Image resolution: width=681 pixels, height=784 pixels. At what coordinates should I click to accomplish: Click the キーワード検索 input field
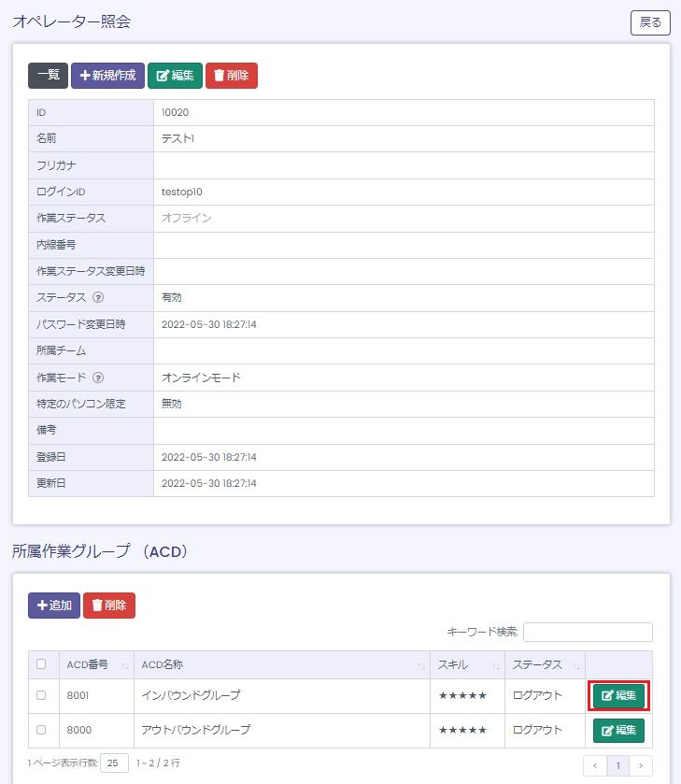[x=588, y=633]
